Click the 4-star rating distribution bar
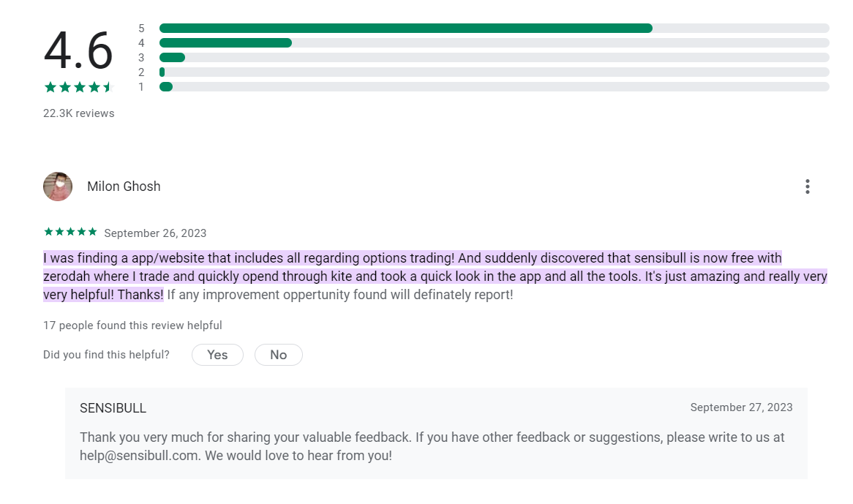Image resolution: width=853 pixels, height=504 pixels. [x=494, y=43]
